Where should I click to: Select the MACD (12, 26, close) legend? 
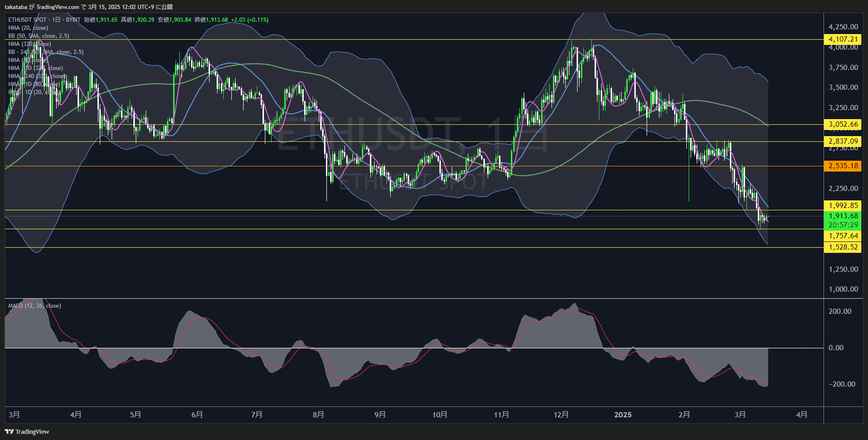(x=35, y=306)
